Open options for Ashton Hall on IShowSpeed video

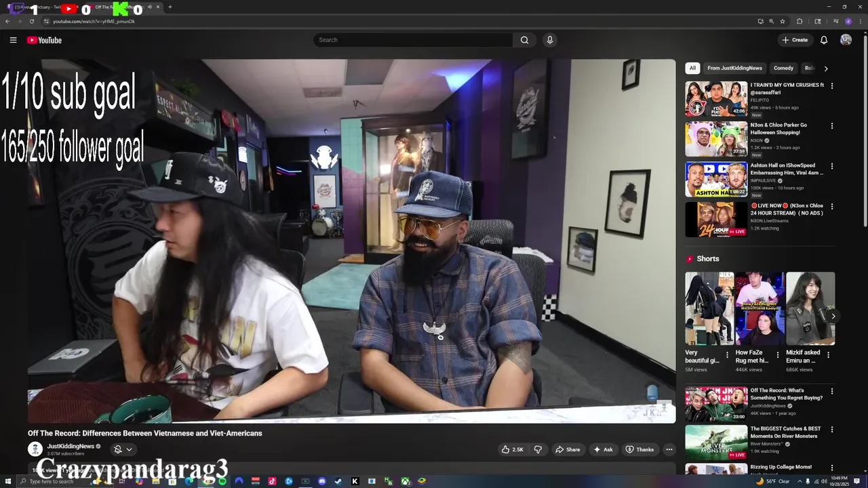click(x=831, y=166)
